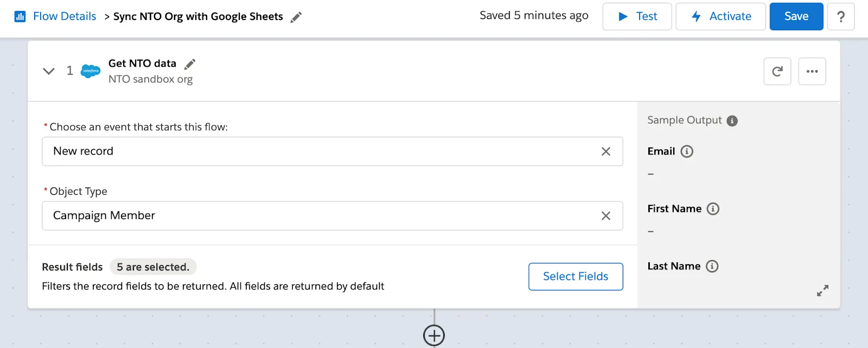Open help with the question mark icon
Image resolution: width=868 pixels, height=348 pixels.
[841, 17]
